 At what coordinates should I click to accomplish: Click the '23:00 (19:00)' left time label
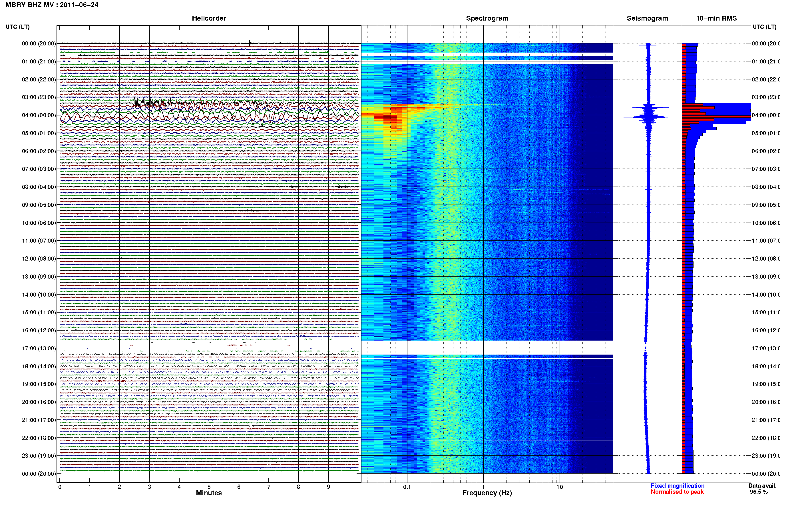tap(39, 456)
